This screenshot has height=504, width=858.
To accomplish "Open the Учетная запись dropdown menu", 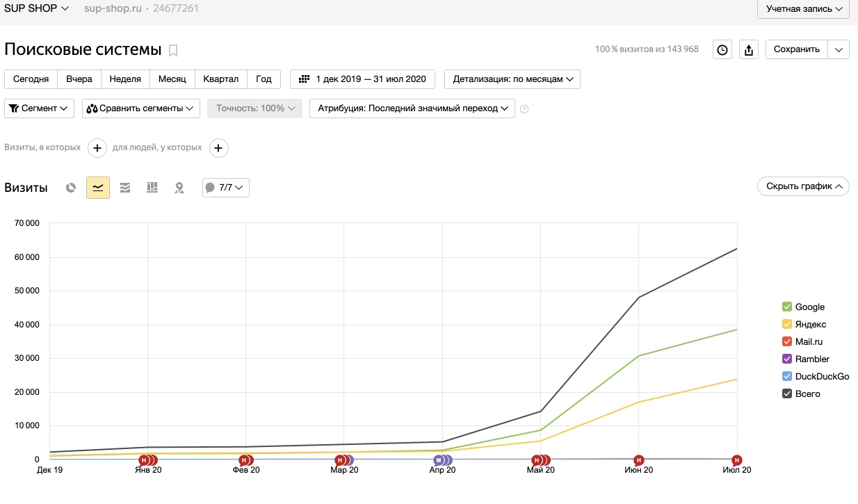I will coord(803,9).
